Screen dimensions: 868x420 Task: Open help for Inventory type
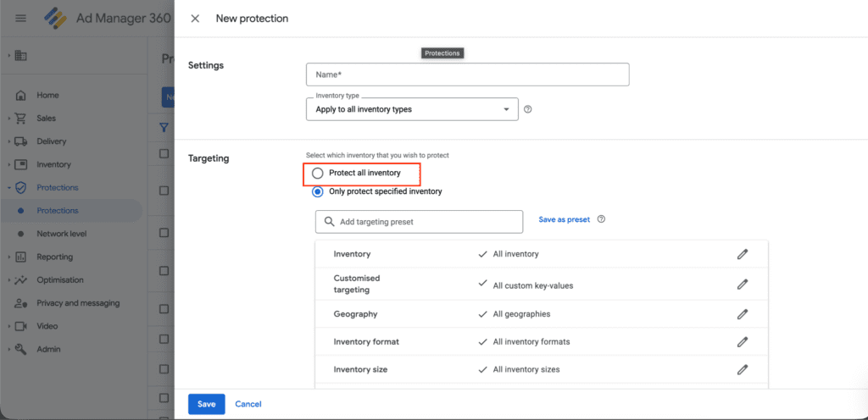pyautogui.click(x=527, y=109)
